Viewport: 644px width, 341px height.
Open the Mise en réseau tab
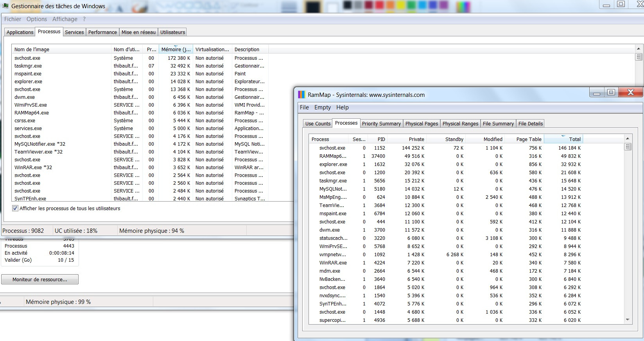click(x=138, y=32)
